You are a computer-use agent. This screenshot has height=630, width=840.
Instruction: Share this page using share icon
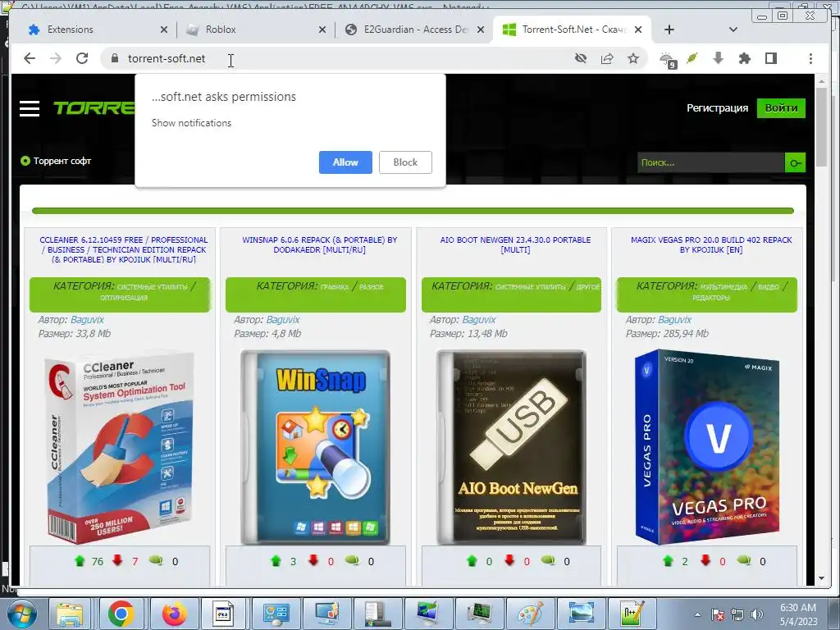(x=607, y=58)
